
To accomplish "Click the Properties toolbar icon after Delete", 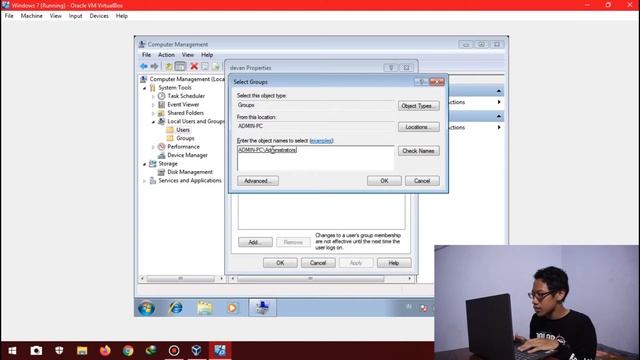I will point(205,66).
